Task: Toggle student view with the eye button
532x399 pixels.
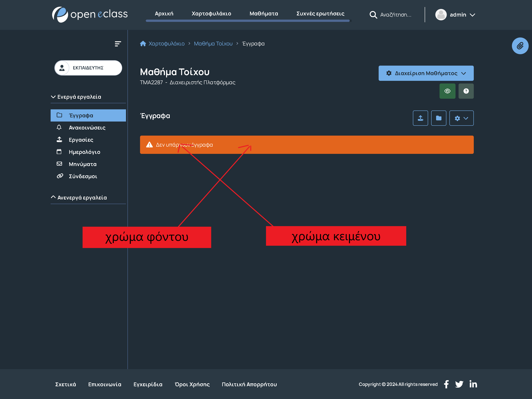Action: 447,91
